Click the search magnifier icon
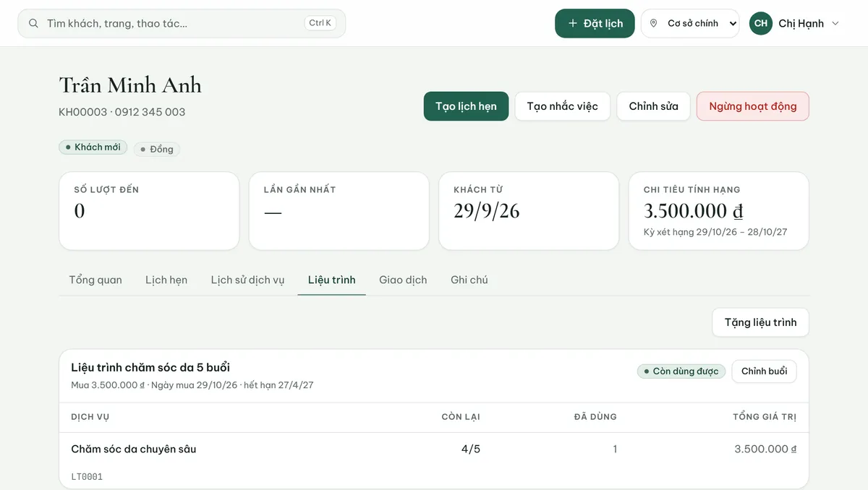This screenshot has width=868, height=490. coord(33,23)
